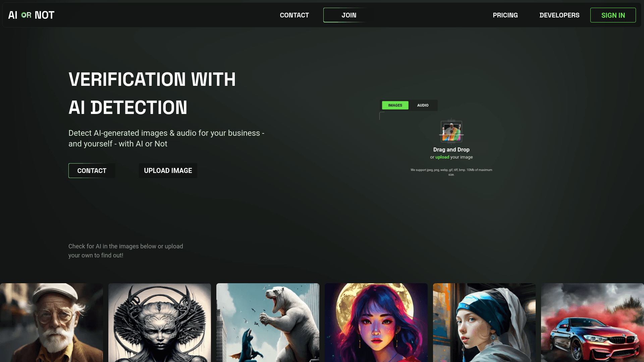Open the PRICING page
The height and width of the screenshot is (362, 644).
coord(505,15)
